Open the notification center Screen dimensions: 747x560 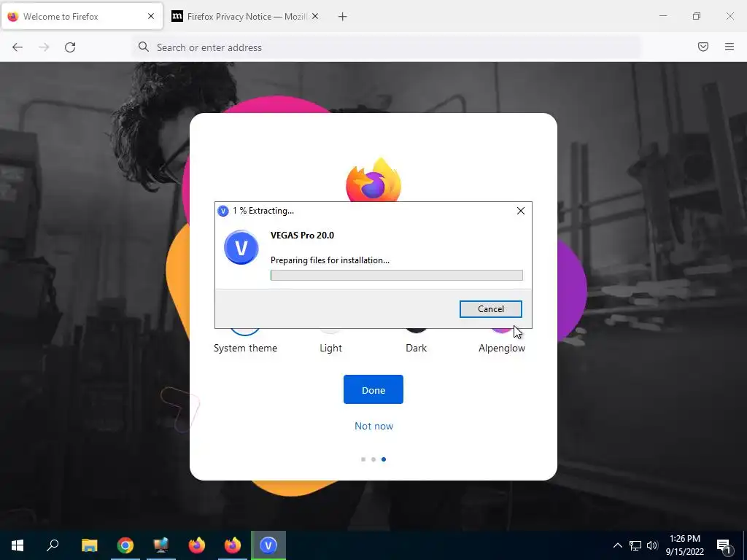[724, 546]
